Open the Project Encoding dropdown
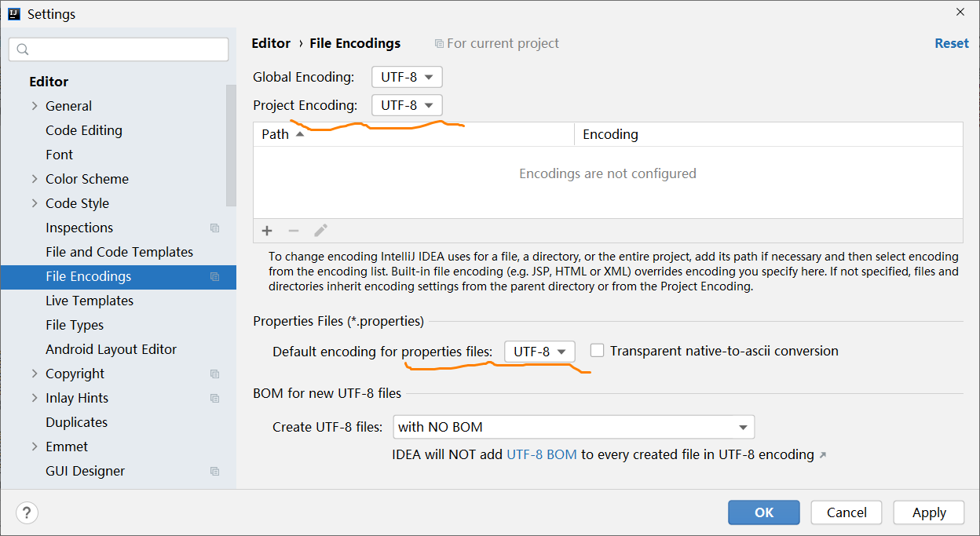The image size is (980, 536). tap(407, 105)
